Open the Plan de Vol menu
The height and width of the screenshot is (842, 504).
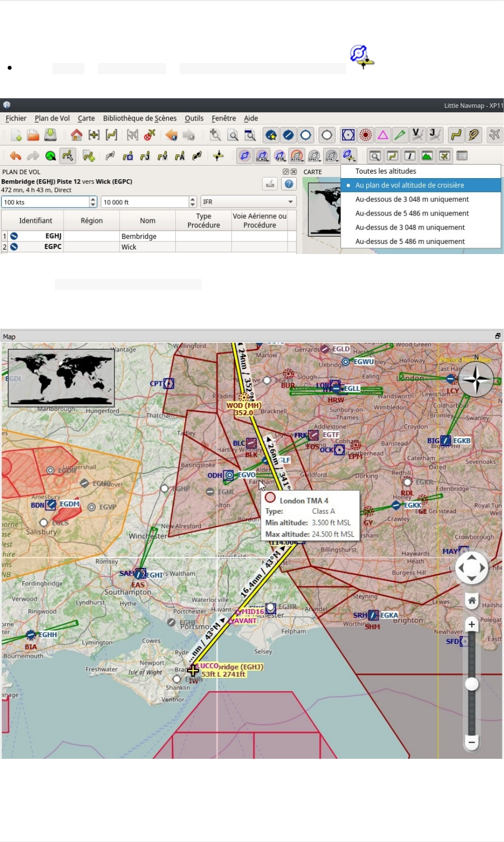point(52,118)
